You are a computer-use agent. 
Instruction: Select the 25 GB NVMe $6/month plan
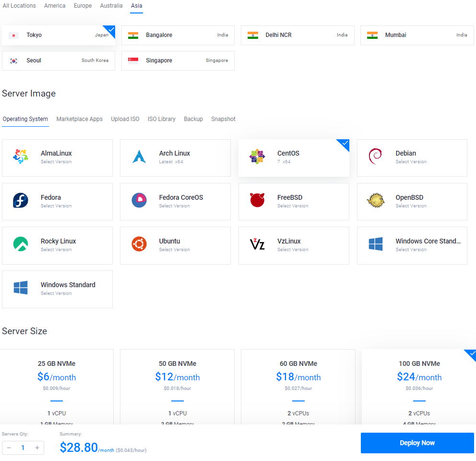coord(57,387)
